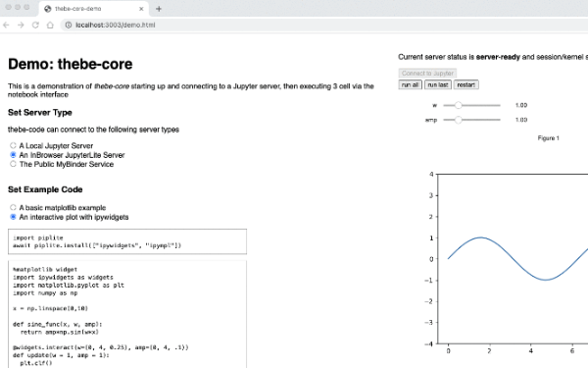Open the browser home icon
Image resolution: width=588 pixels, height=368 pixels.
coord(50,26)
